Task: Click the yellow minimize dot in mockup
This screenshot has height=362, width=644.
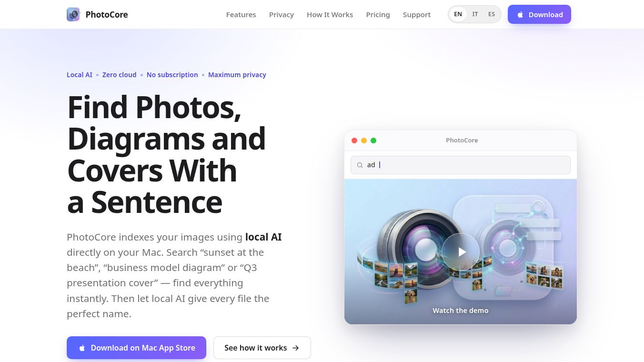Action: [x=364, y=141]
